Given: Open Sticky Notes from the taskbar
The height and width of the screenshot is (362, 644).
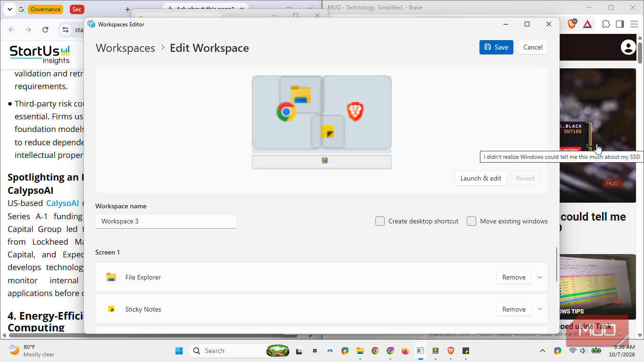Looking at the screenshot, I should [x=466, y=351].
